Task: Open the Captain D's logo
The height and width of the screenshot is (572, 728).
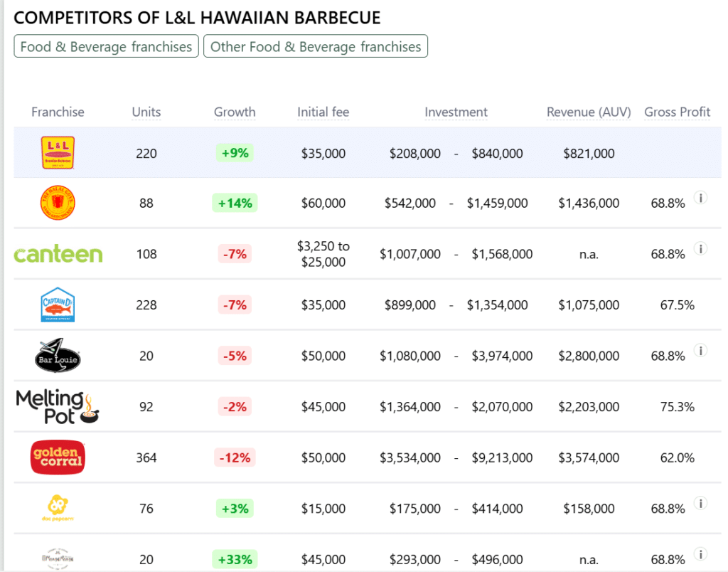Action: click(x=58, y=304)
